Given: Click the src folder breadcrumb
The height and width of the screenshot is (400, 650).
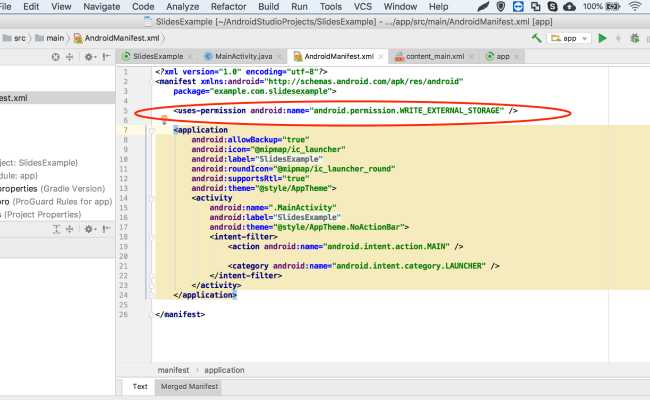Looking at the screenshot, I should coord(15,38).
